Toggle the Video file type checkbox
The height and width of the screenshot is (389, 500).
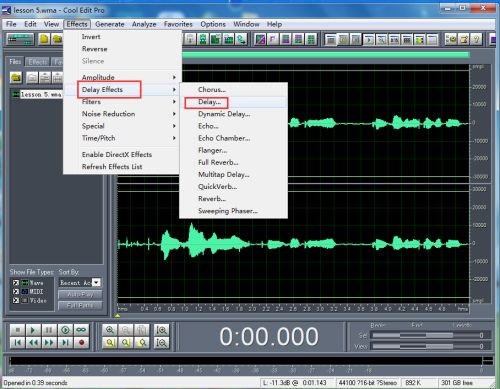[x=16, y=300]
